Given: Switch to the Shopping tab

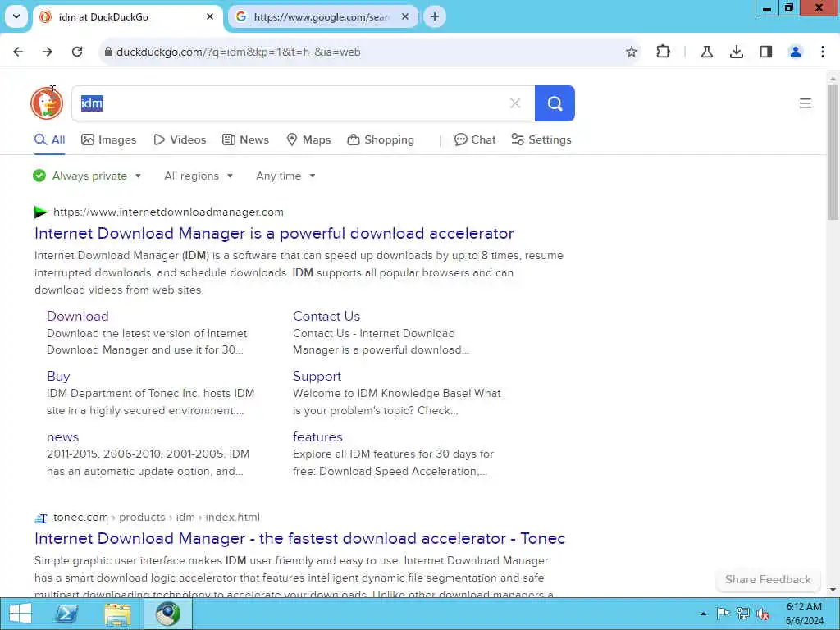Looking at the screenshot, I should point(381,139).
